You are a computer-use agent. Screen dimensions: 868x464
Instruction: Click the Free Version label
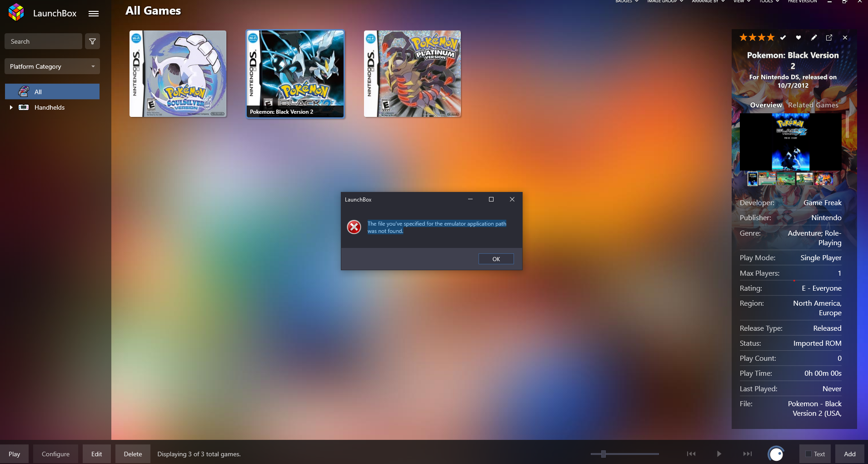click(802, 1)
